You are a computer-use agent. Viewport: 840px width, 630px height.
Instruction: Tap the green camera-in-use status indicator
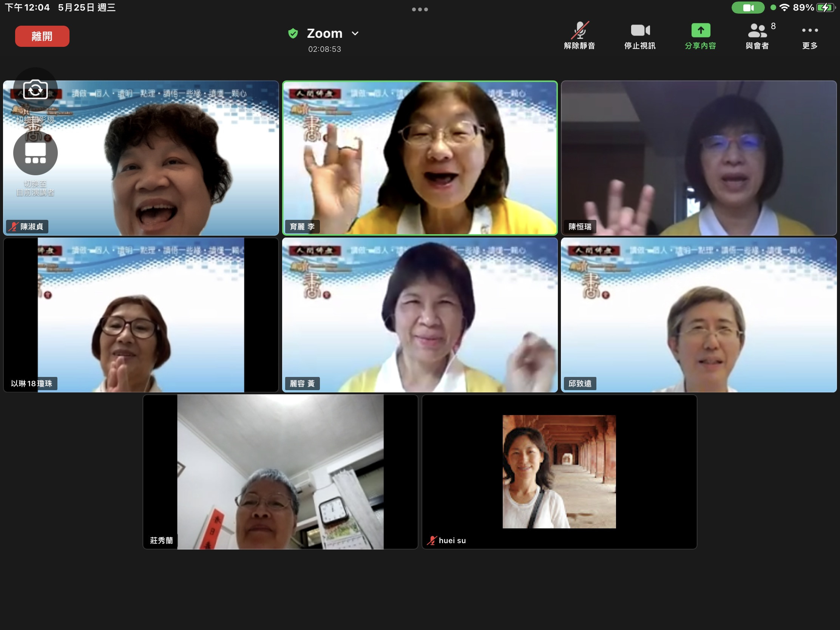pos(748,8)
